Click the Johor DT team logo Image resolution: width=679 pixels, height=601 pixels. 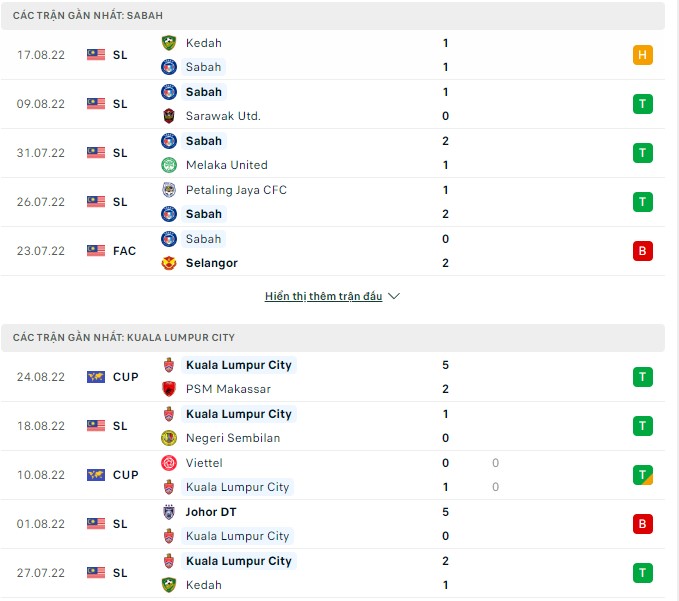pos(169,512)
